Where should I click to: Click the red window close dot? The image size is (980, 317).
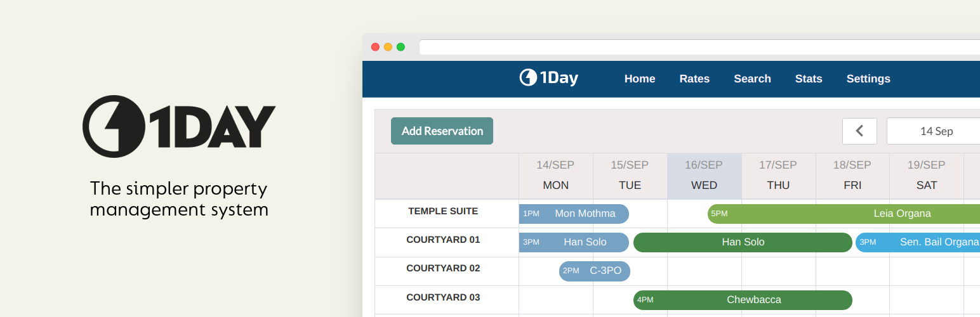click(x=375, y=47)
